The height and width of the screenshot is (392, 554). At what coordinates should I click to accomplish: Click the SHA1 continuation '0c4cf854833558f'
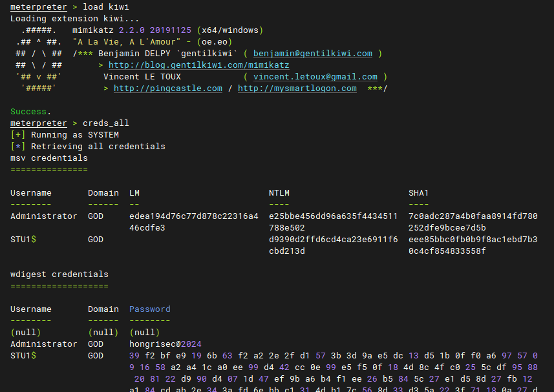click(447, 251)
